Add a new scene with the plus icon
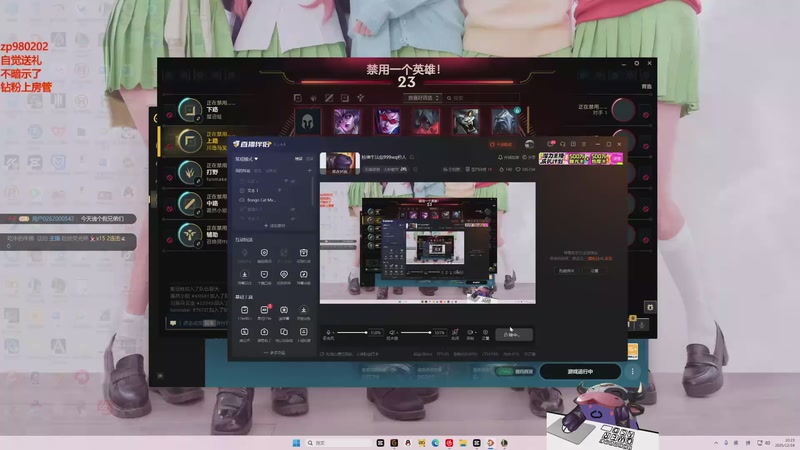Image resolution: width=800 pixels, height=450 pixels. (309, 170)
